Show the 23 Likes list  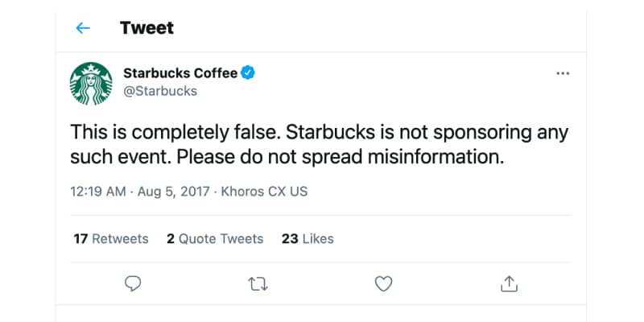308,238
